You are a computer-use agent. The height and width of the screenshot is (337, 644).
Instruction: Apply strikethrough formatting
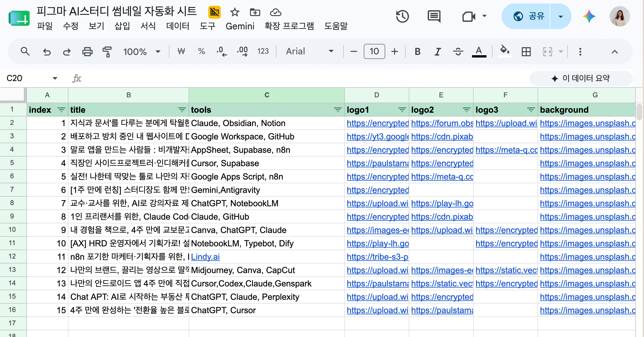458,52
